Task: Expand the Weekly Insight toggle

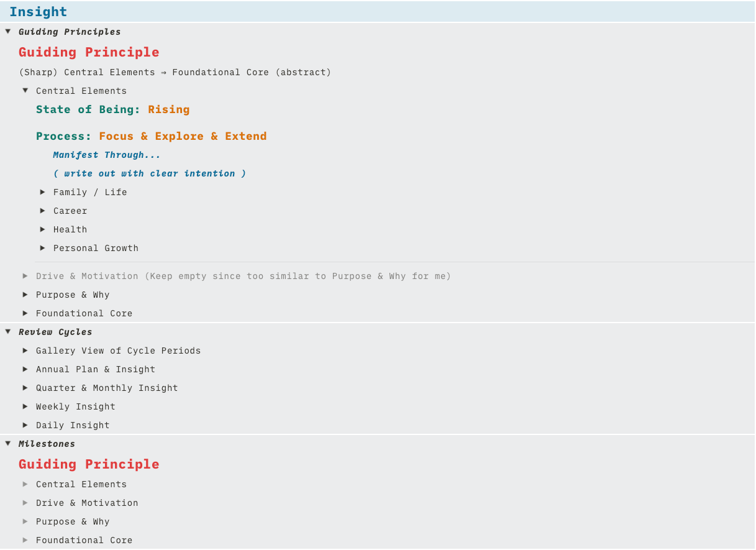Action: 25,406
